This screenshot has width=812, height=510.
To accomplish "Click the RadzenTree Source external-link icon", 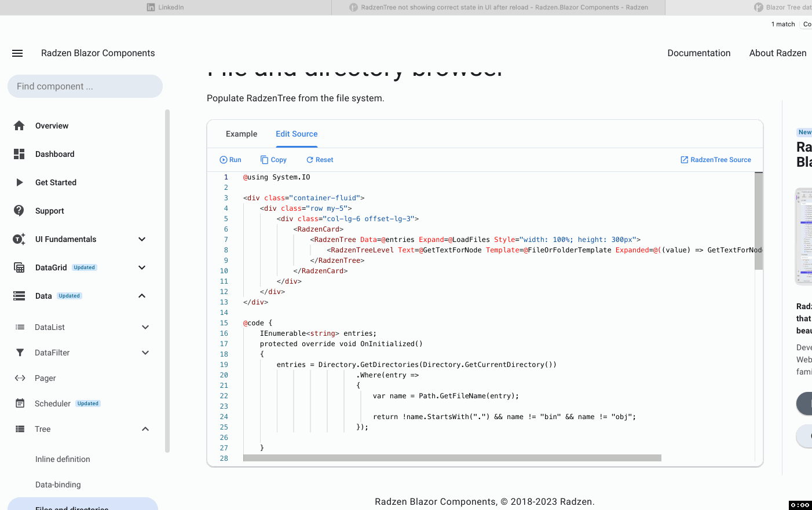I will 684,160.
